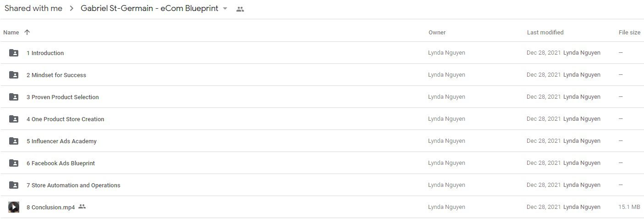Click the shared folder icon for 1 Introduction
Image resolution: width=644 pixels, height=219 pixels.
coord(14,53)
